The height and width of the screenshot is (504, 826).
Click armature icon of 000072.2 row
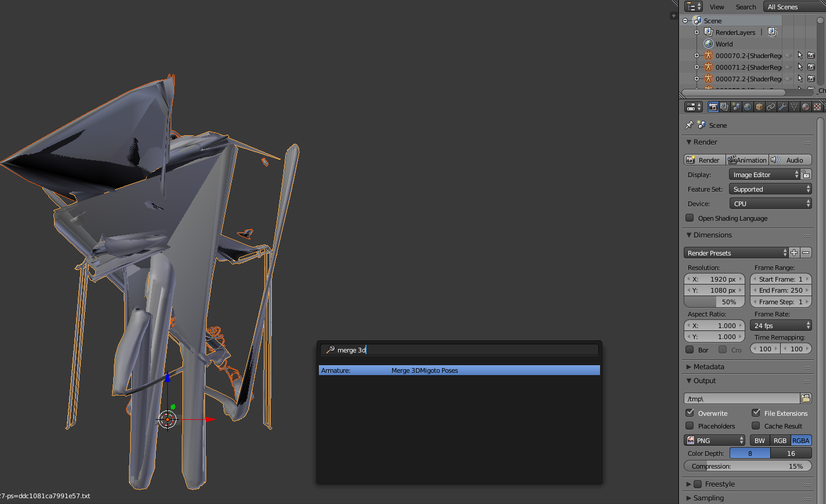[x=708, y=79]
